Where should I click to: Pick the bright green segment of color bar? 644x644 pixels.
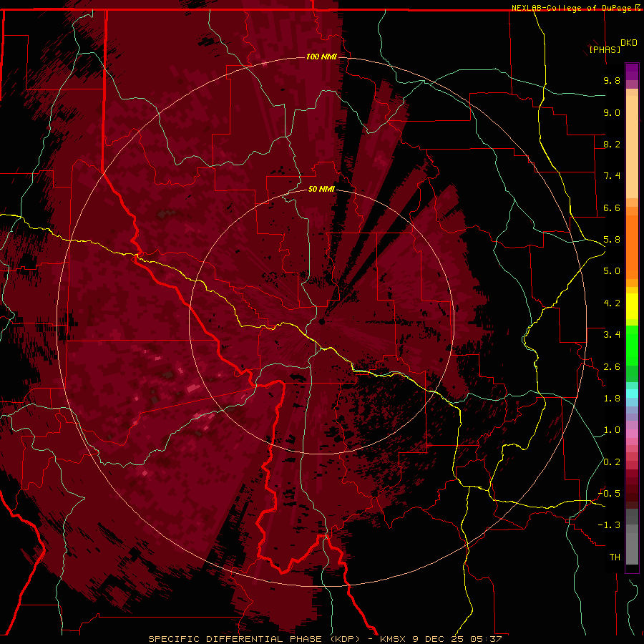(x=632, y=346)
